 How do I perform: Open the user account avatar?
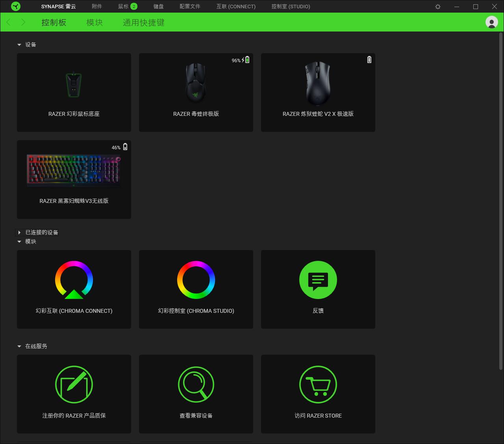(491, 22)
